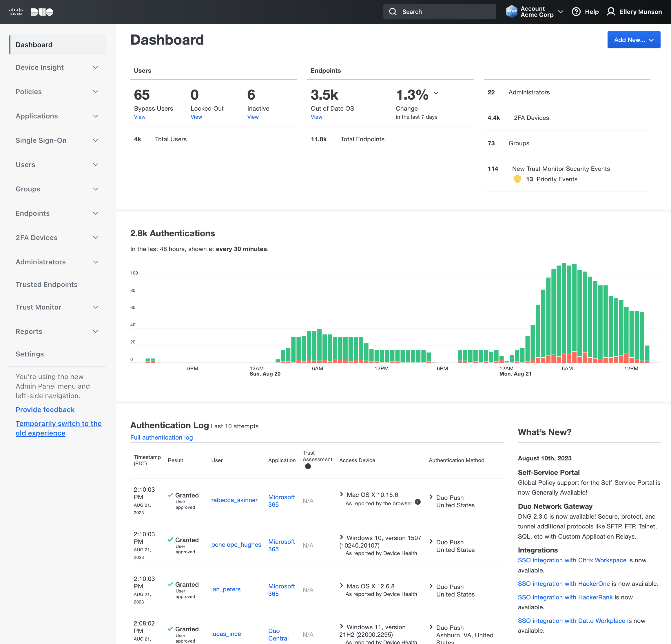The image size is (671, 644).
Task: Click the Acme Corp account logo
Action: [511, 12]
